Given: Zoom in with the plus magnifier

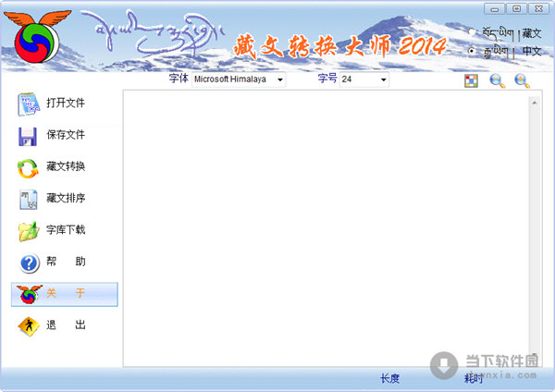Looking at the screenshot, I should click(x=522, y=80).
